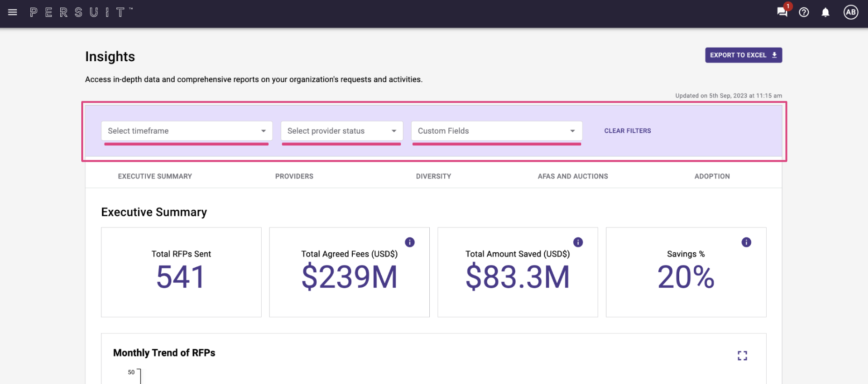Switch to the Diversity tab
The width and height of the screenshot is (868, 384).
pos(434,176)
